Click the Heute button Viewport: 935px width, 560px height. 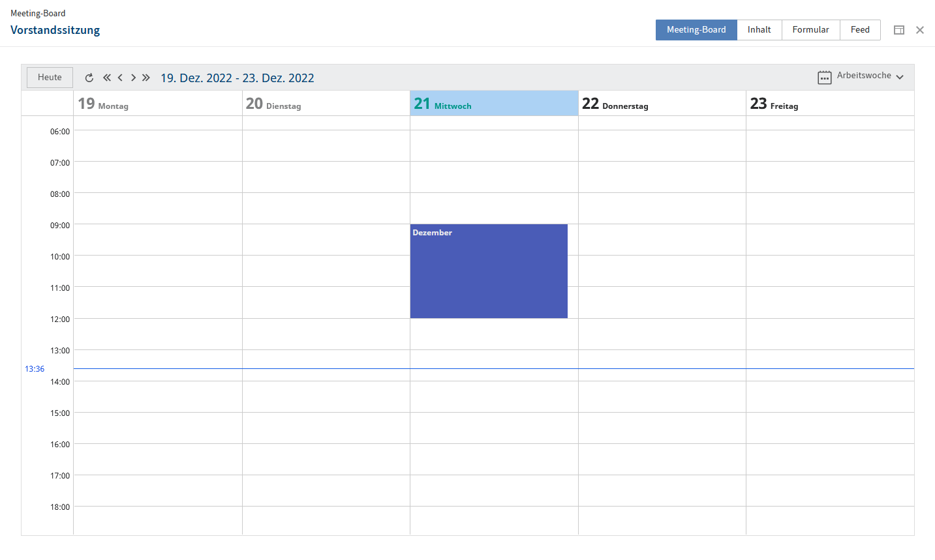[50, 78]
